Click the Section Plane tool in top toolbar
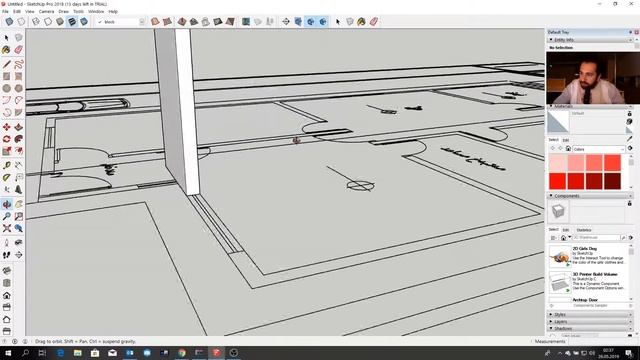This screenshot has width=640, height=360. (x=286, y=22)
